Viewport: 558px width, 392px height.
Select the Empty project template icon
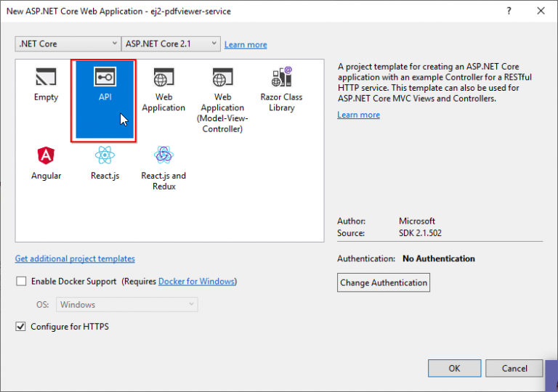click(46, 78)
